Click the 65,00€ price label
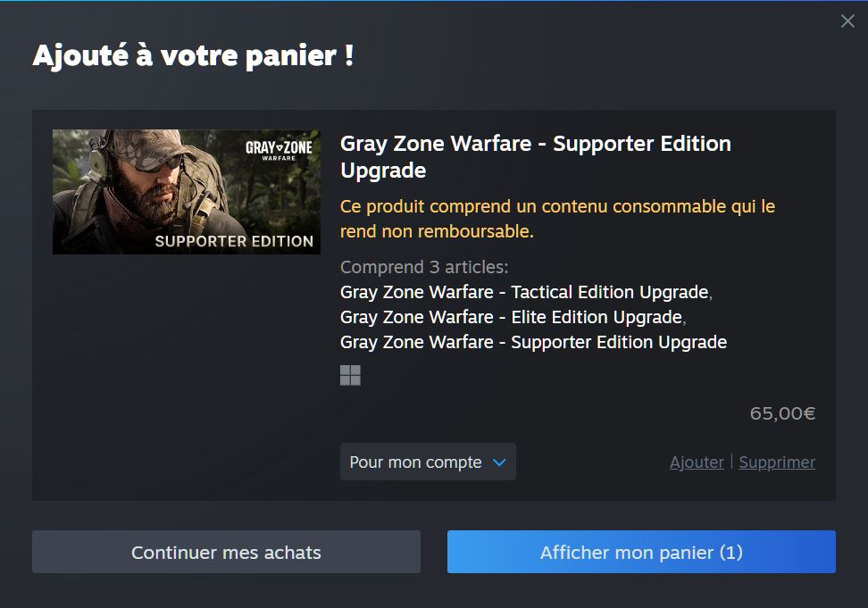The image size is (868, 608). [782, 413]
